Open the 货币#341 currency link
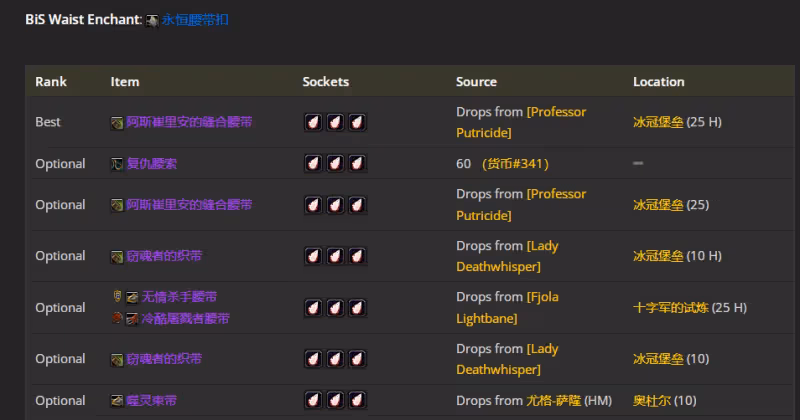This screenshot has height=420, width=800. pos(515,164)
